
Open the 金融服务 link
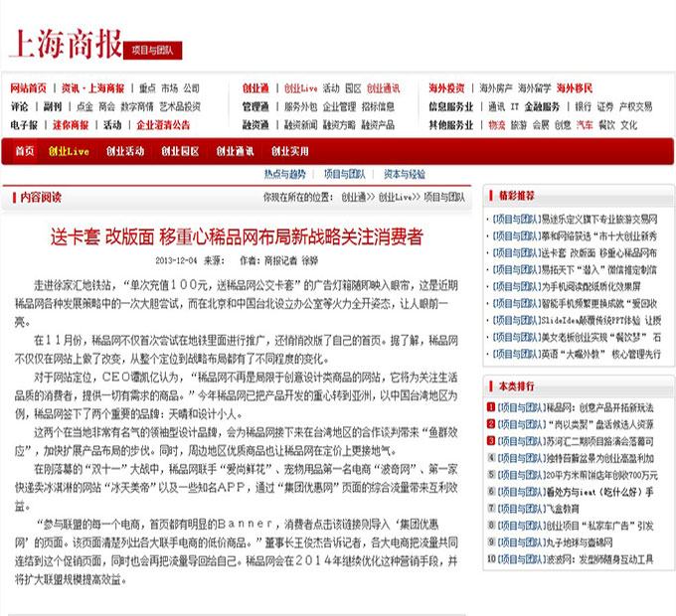coord(542,107)
